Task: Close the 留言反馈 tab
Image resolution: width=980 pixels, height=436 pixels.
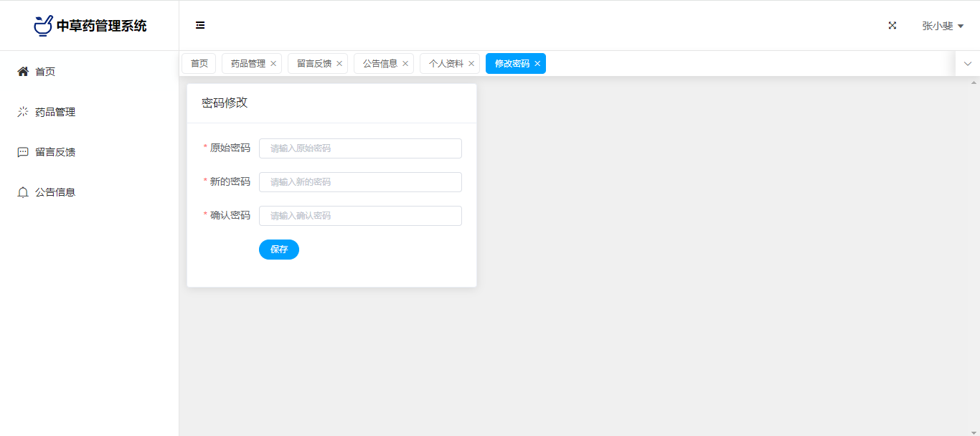Action: tap(339, 64)
